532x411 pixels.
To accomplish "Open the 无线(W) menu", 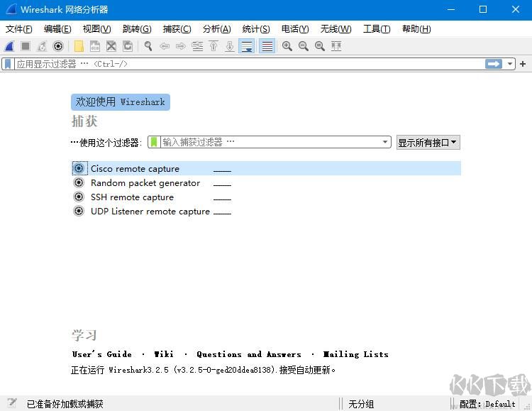I will 336,29.
